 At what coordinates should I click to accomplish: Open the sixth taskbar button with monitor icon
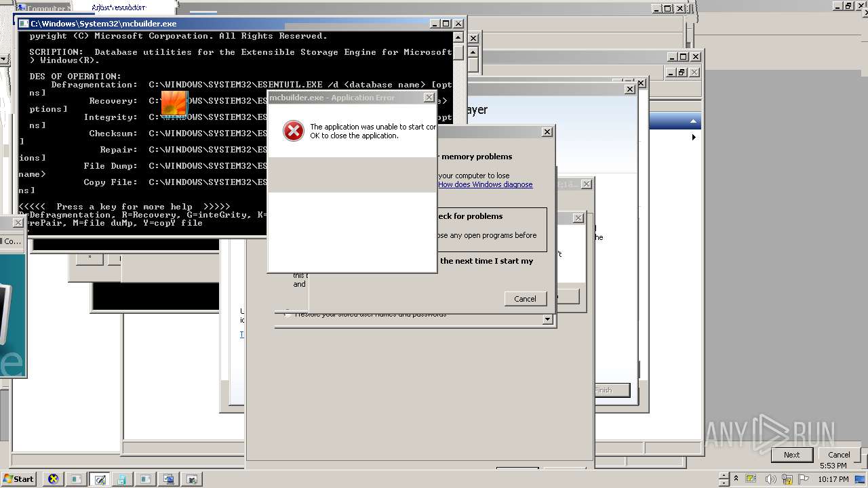tap(168, 479)
